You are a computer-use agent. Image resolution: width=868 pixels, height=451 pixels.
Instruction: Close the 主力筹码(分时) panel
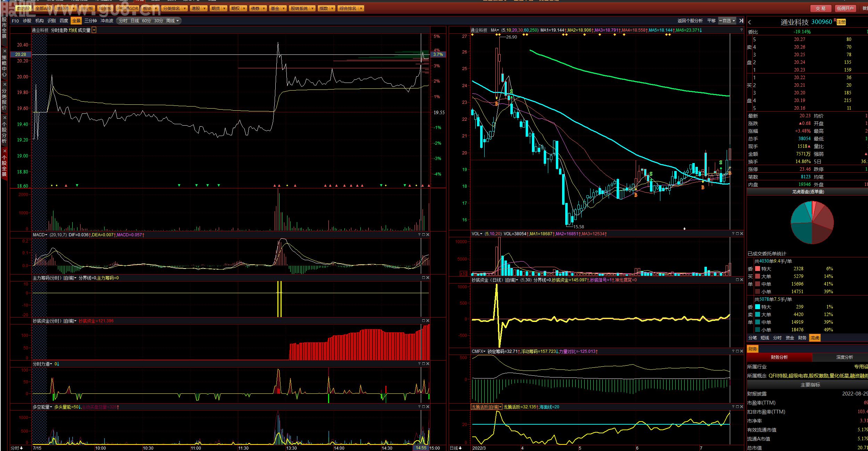coord(428,278)
